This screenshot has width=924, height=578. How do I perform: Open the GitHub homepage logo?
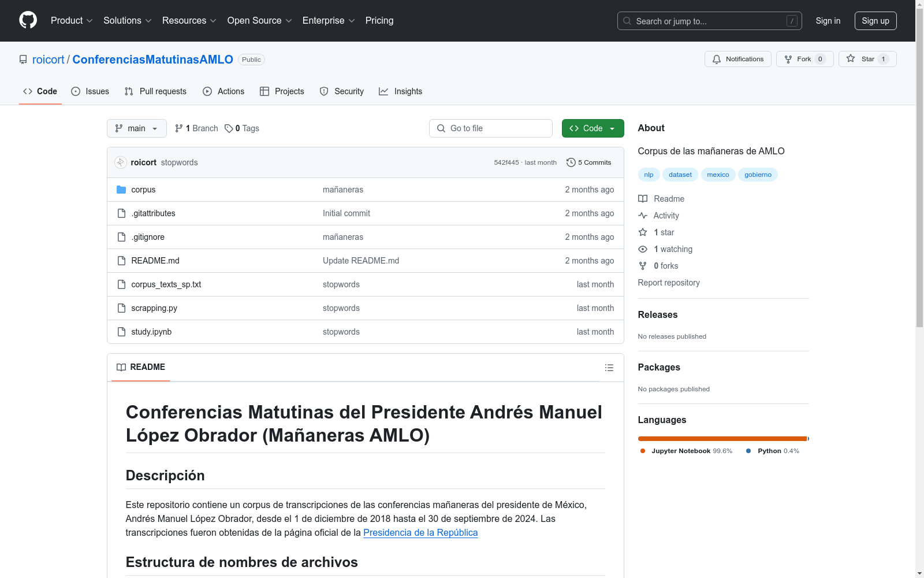[28, 20]
